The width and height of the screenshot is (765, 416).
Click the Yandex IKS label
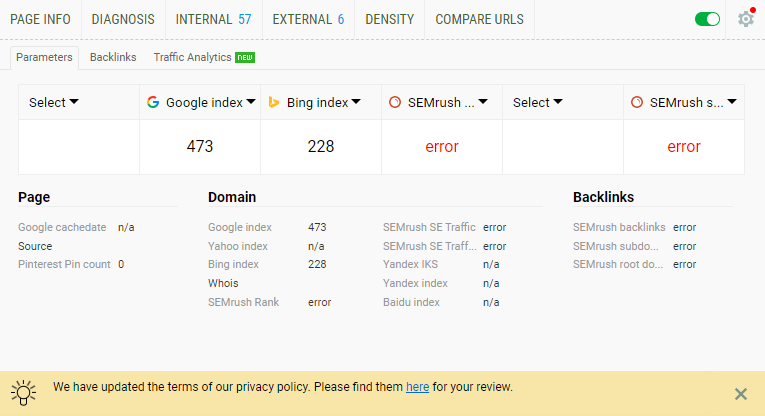coord(410,264)
